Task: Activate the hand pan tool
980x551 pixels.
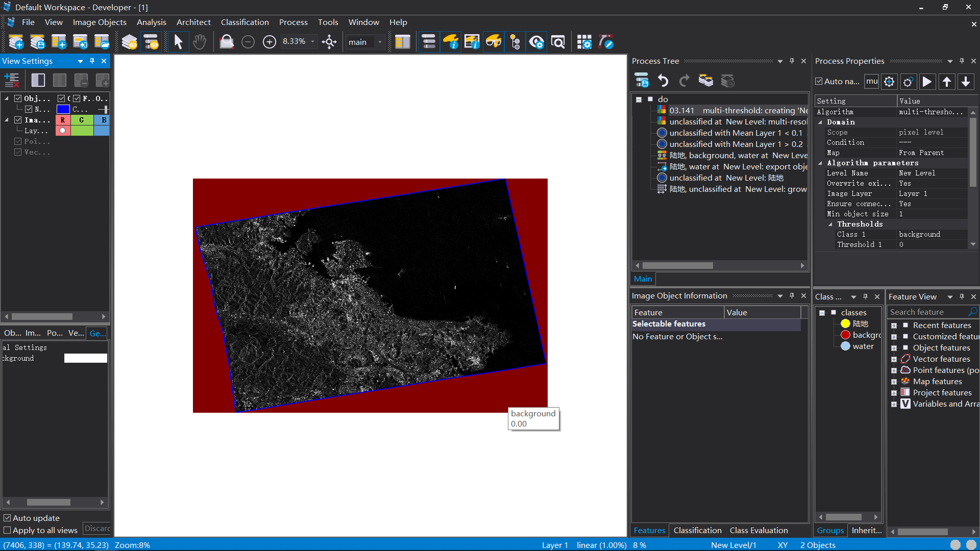Action: [200, 42]
